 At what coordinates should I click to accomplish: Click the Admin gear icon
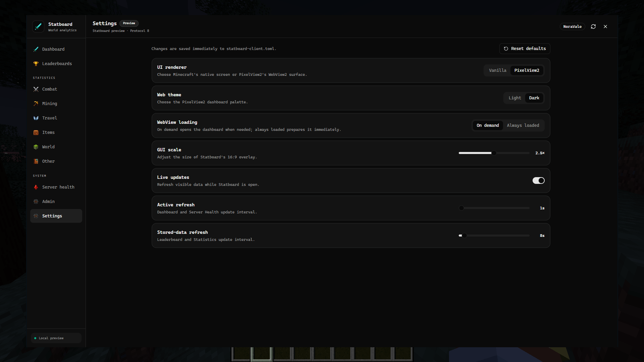coord(36,202)
